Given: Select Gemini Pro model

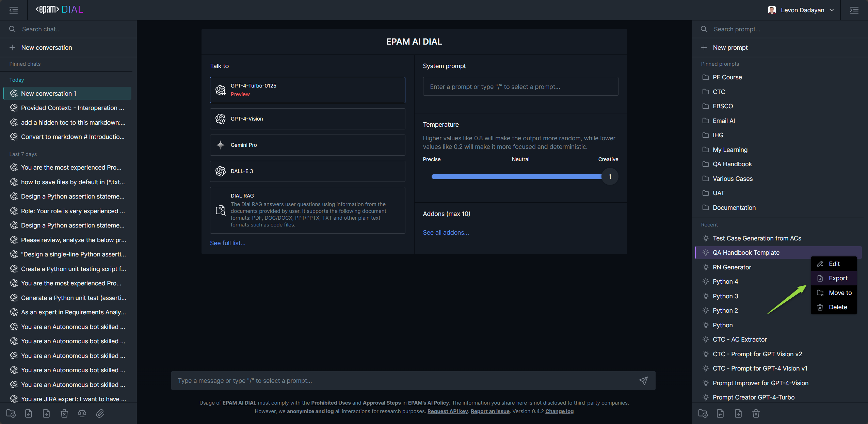Looking at the screenshot, I should tap(307, 145).
